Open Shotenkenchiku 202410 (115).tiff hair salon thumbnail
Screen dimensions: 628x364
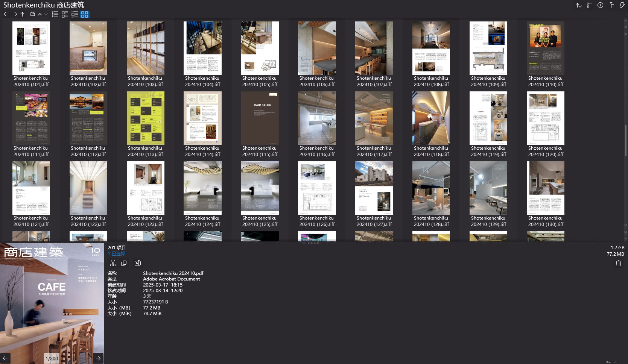[260, 118]
